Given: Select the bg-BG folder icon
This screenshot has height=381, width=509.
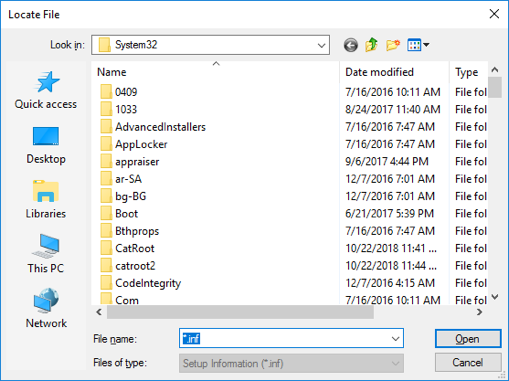Looking at the screenshot, I should [106, 196].
